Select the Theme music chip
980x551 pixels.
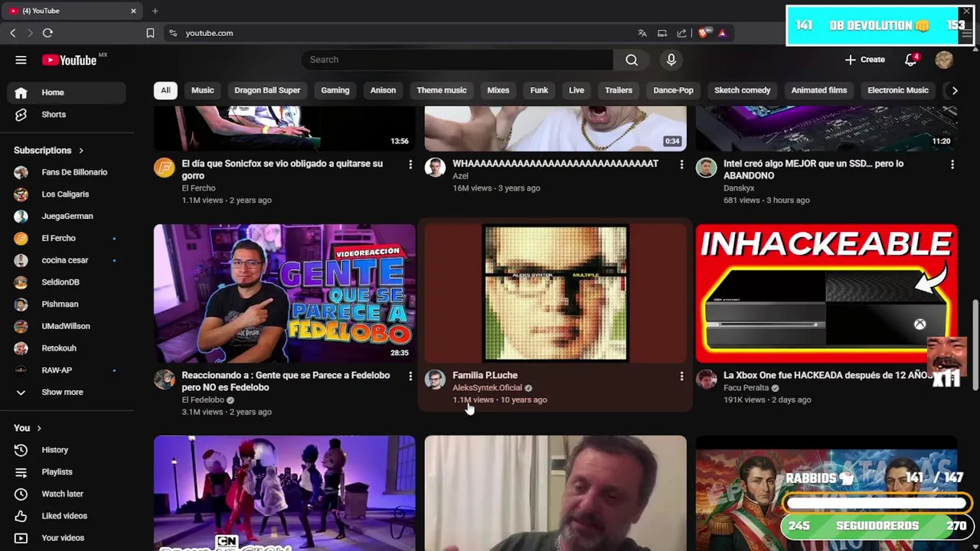(x=441, y=90)
